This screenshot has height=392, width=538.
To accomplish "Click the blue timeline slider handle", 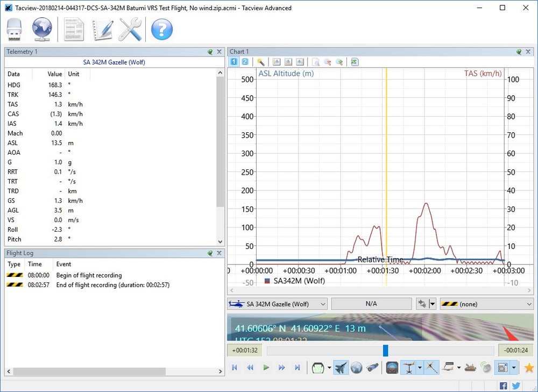I will pos(385,351).
